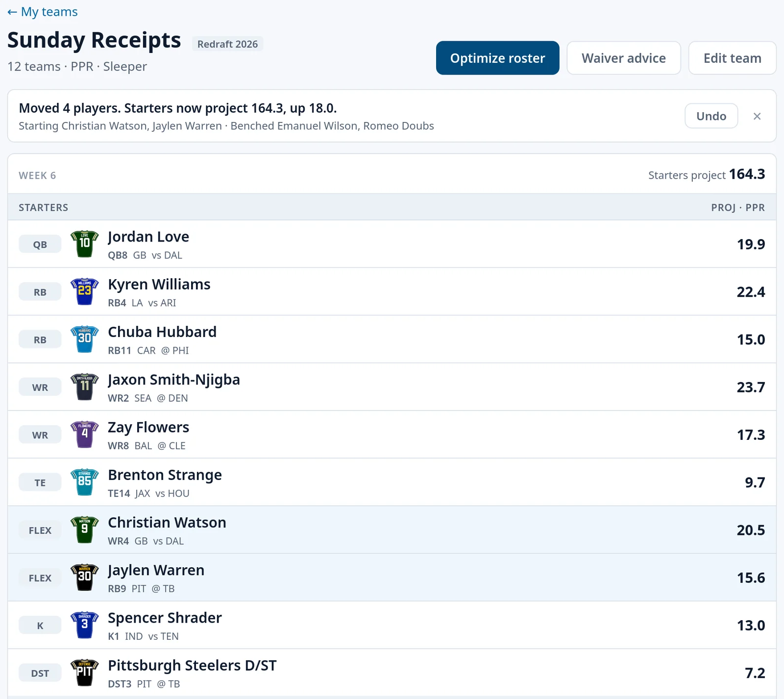
Task: Click Zay Flowers' purple jersey icon
Action: (x=85, y=434)
